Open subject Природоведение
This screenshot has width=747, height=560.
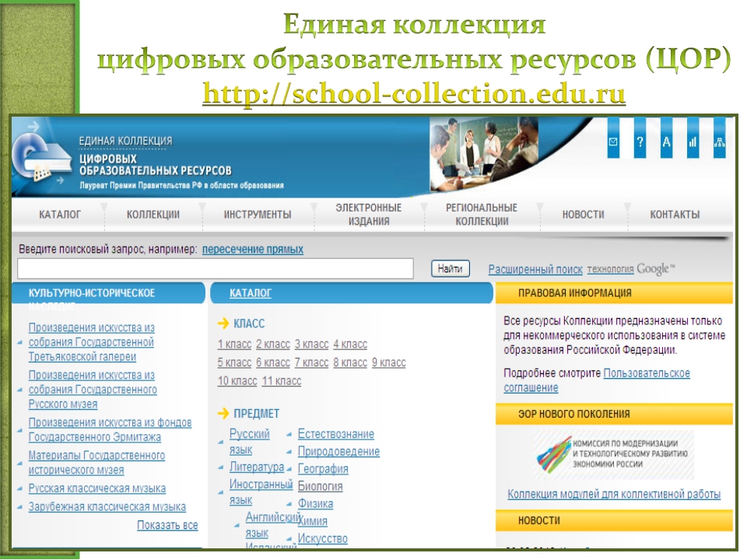pyautogui.click(x=338, y=451)
